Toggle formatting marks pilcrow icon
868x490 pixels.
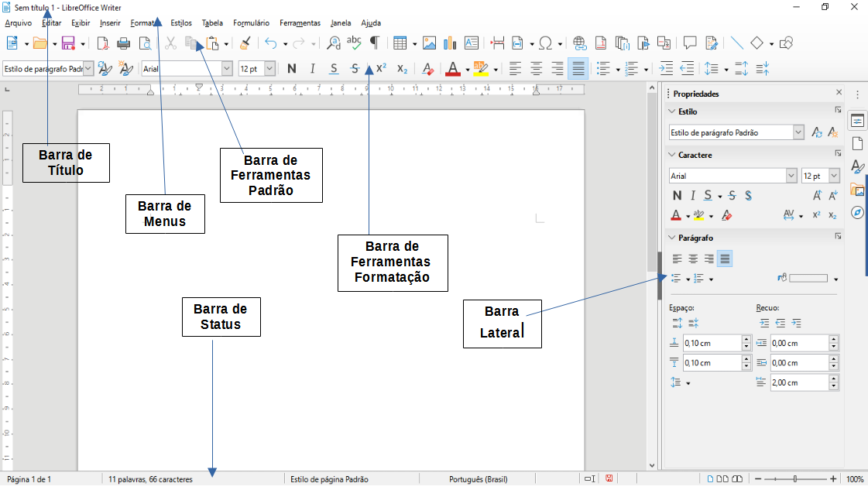coord(375,43)
